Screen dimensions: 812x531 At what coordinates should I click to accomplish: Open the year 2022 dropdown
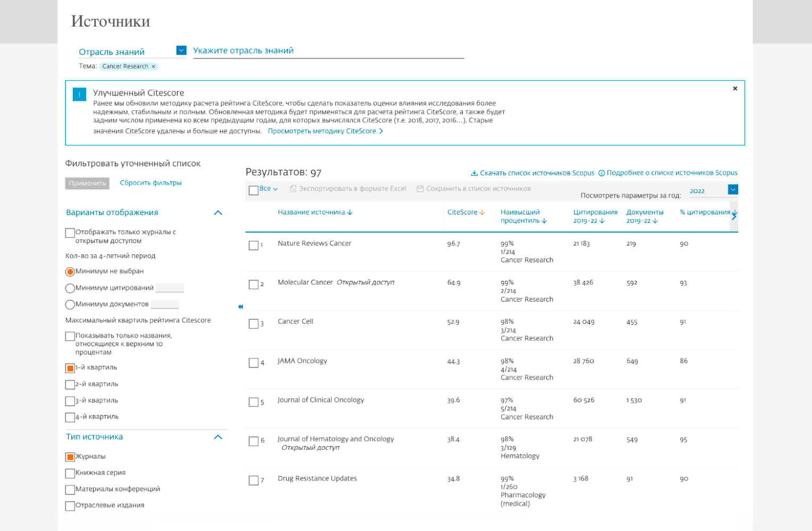coord(733,190)
